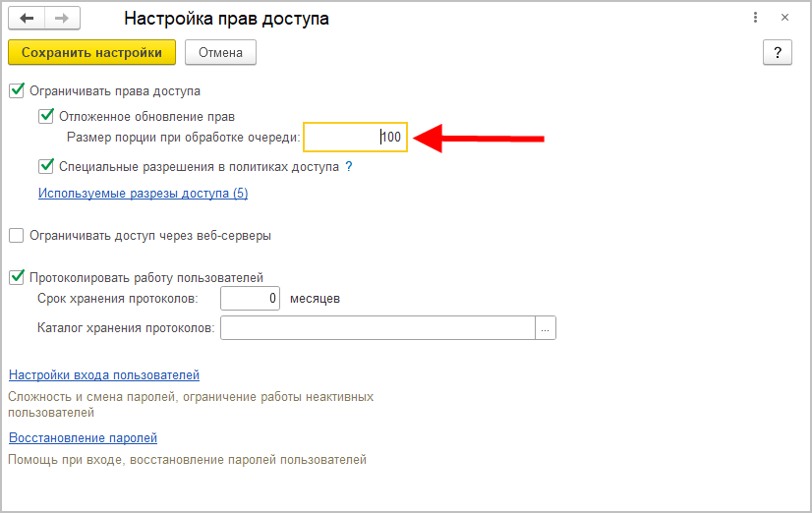Click the 'Отмена' button
Viewport: 812px width, 513px height.
(x=220, y=52)
